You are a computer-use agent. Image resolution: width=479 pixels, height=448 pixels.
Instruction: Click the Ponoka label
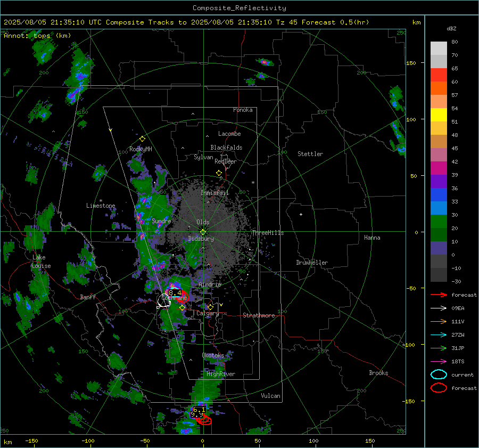[243, 110]
